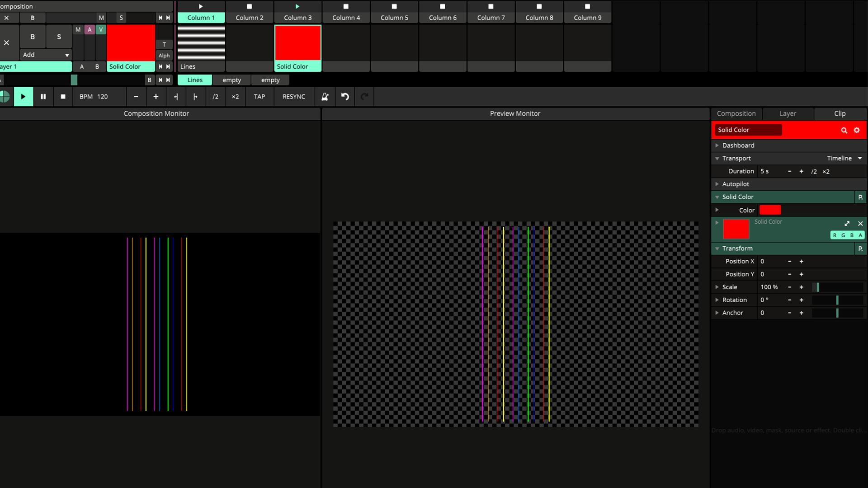
Task: Click the metronome icon in transport bar
Action: tap(325, 97)
